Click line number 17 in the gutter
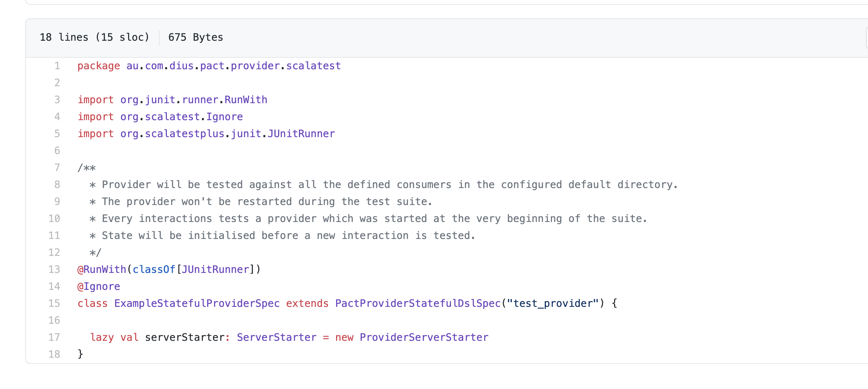868x389 pixels. point(54,337)
